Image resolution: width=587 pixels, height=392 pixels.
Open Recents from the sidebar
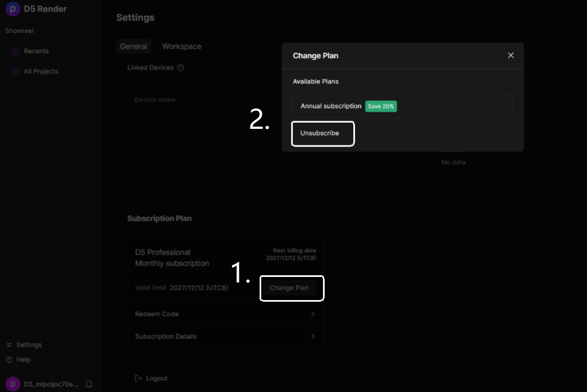[36, 51]
